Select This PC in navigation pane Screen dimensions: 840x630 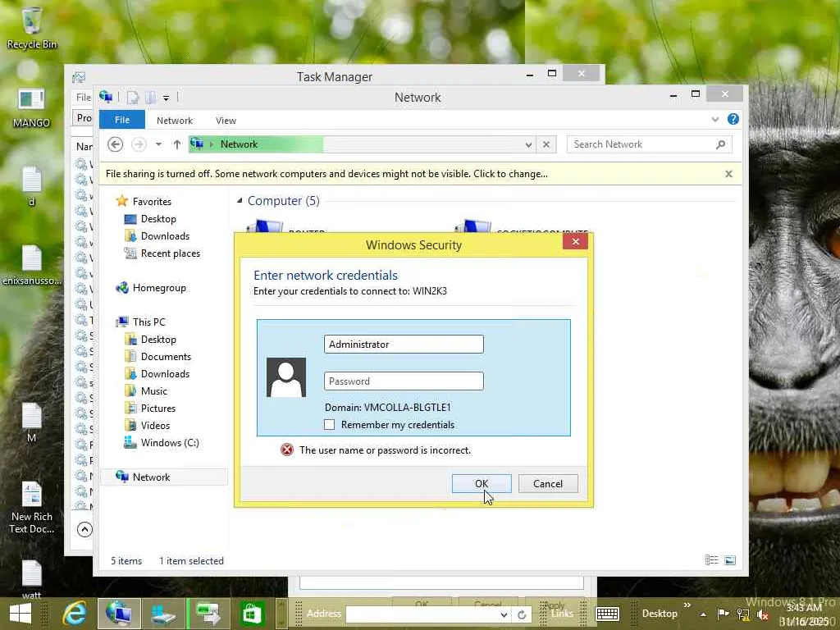pos(149,322)
